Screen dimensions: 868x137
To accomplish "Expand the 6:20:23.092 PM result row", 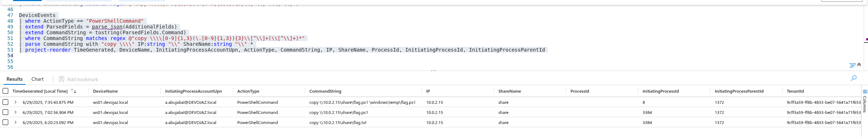I will pyautogui.click(x=16, y=122).
